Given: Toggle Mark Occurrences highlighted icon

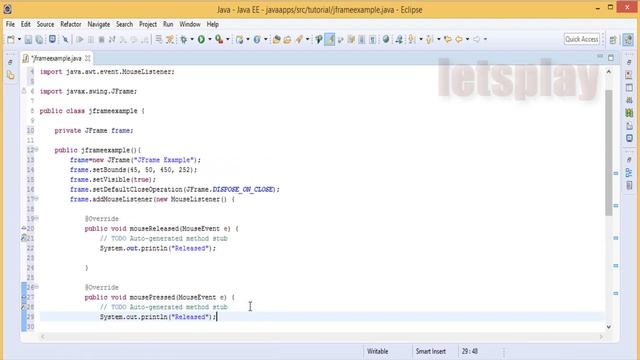Looking at the screenshot, I should [x=329, y=40].
